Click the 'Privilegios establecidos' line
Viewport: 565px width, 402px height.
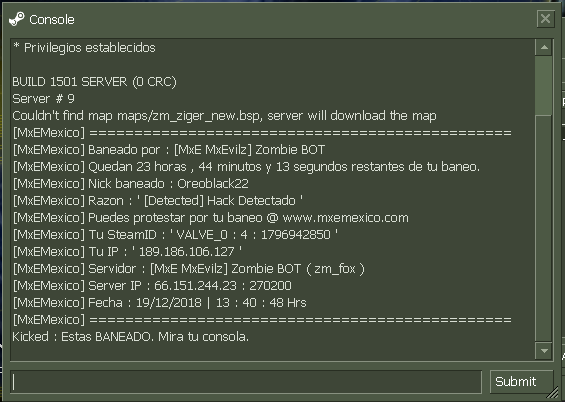click(x=84, y=48)
